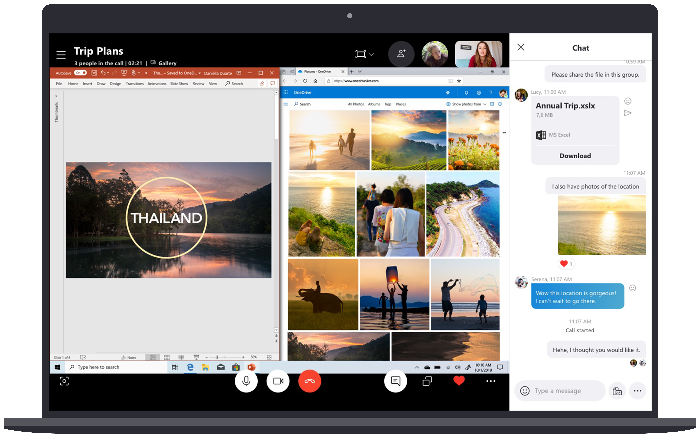Click the Type a message field
The height and width of the screenshot is (438, 700).
click(560, 391)
